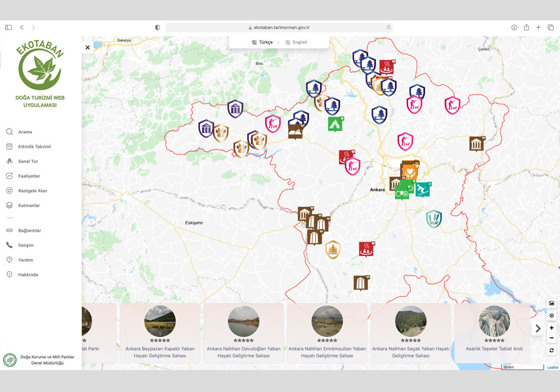Screen dimensions: 560x392
Task: Open Ankara Beypazarı Kapaklı card
Action: tap(160, 333)
